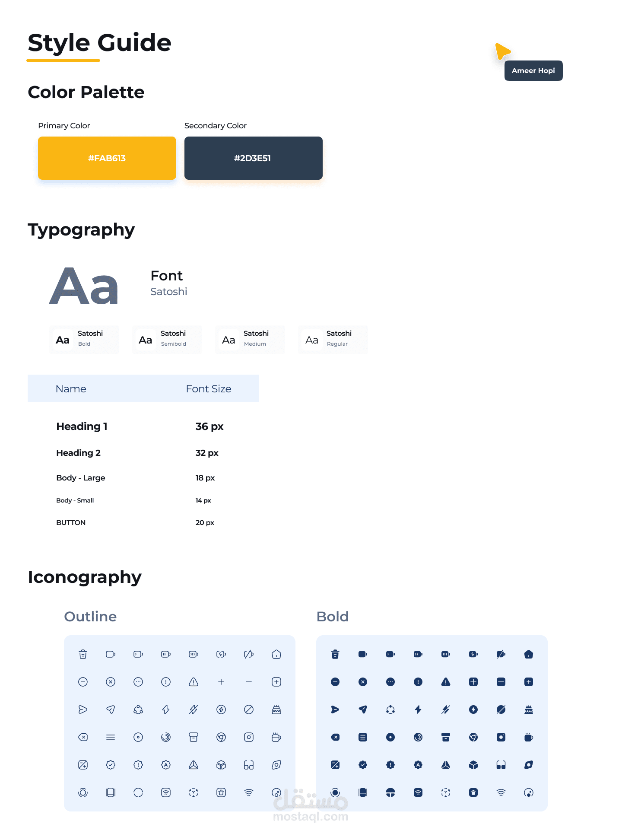Choose the outline warning triangle icon

194,682
